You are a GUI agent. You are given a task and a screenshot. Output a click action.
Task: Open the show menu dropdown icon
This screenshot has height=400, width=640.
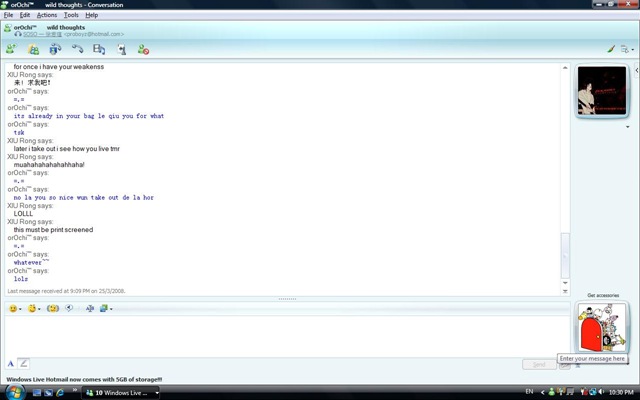click(627, 49)
